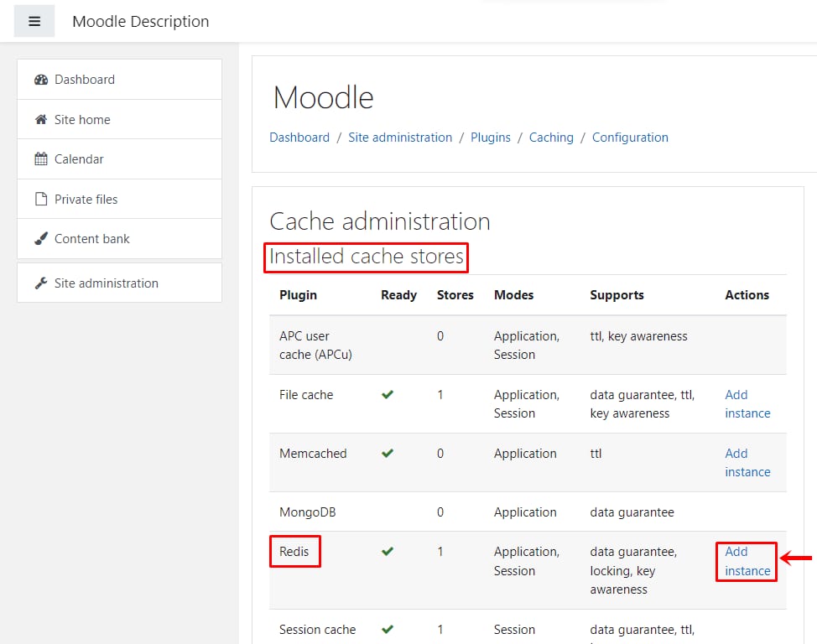Click 'ttl, key awareness' in APCu row

(x=638, y=336)
